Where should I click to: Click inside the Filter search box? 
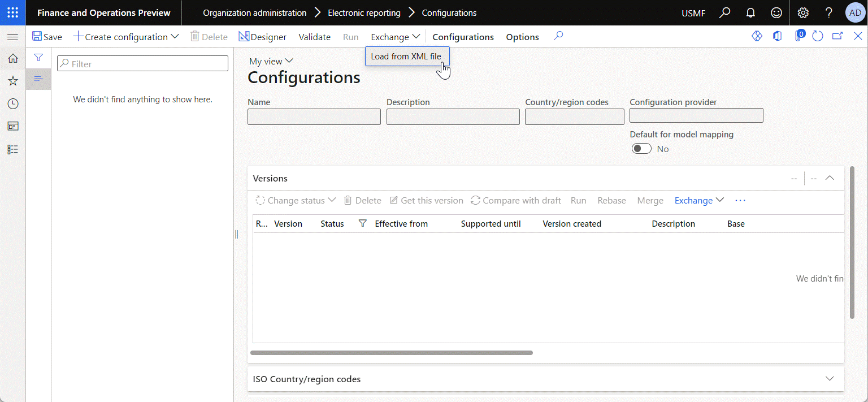[x=142, y=63]
